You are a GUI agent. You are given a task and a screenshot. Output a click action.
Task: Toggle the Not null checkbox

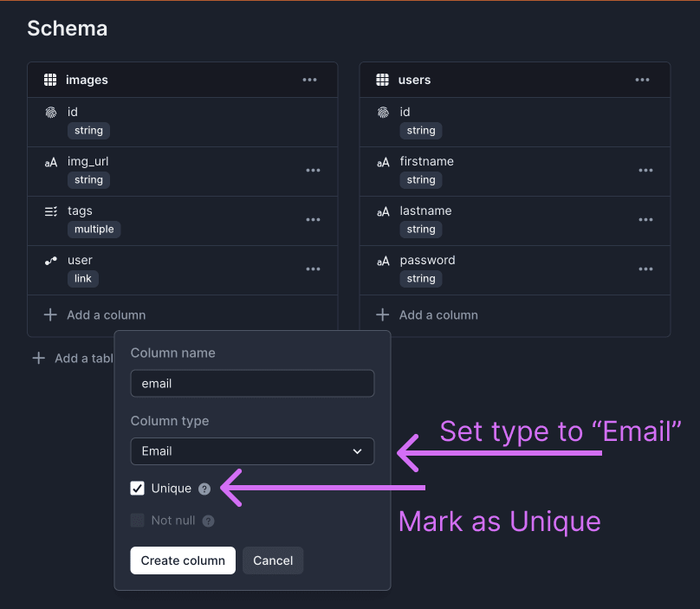pyautogui.click(x=138, y=521)
